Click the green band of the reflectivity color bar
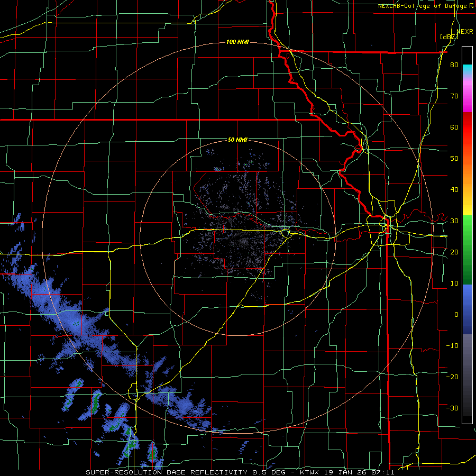This screenshot has width=476, height=476. pos(467,250)
